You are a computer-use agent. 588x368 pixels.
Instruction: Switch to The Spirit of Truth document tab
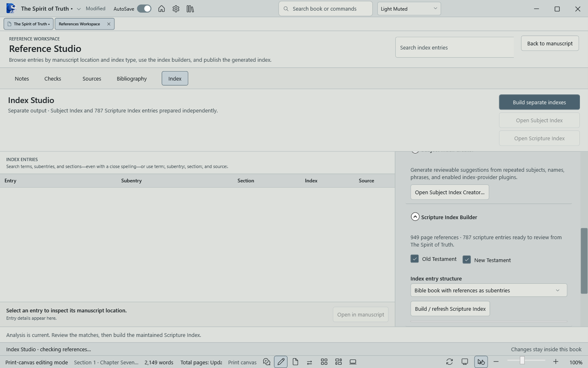(x=29, y=24)
